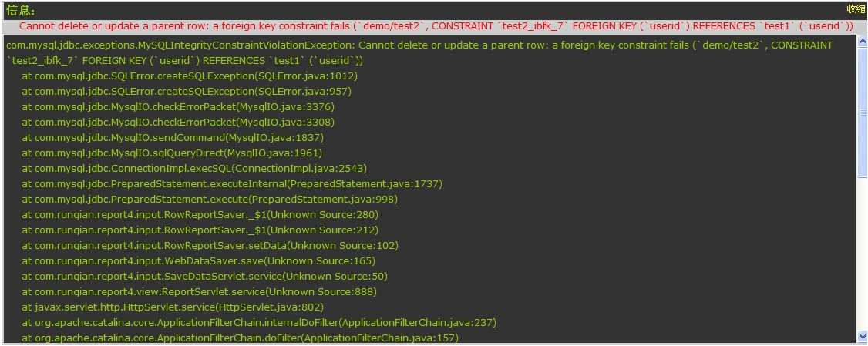Click the SQLError.java:1012 stack trace line
The height and width of the screenshot is (346, 868).
tap(190, 76)
